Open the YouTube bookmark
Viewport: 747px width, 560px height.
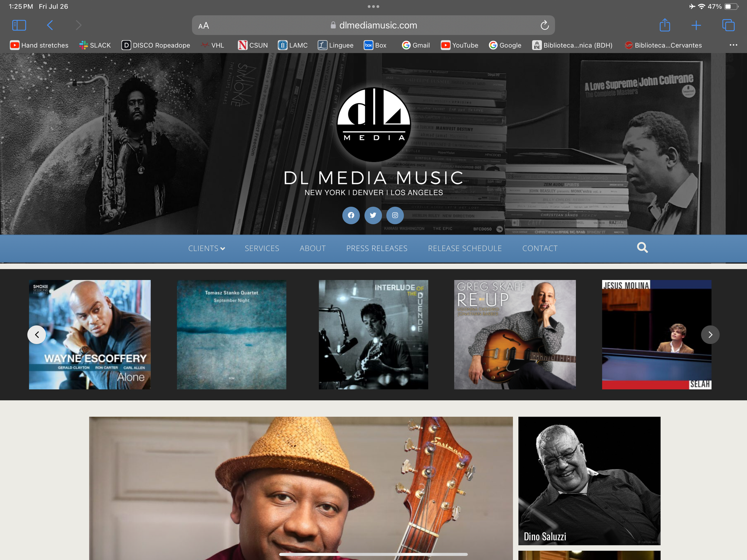click(x=459, y=45)
